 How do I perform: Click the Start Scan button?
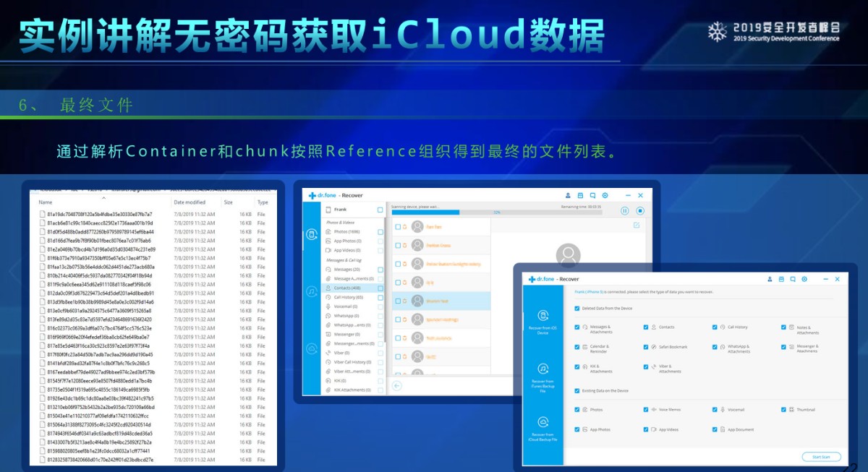coord(821,456)
